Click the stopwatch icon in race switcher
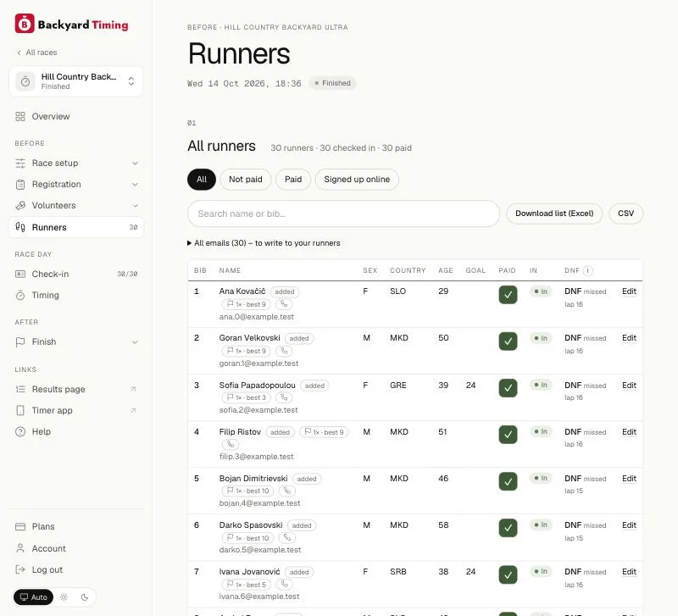Image resolution: width=678 pixels, height=616 pixels. (25, 81)
